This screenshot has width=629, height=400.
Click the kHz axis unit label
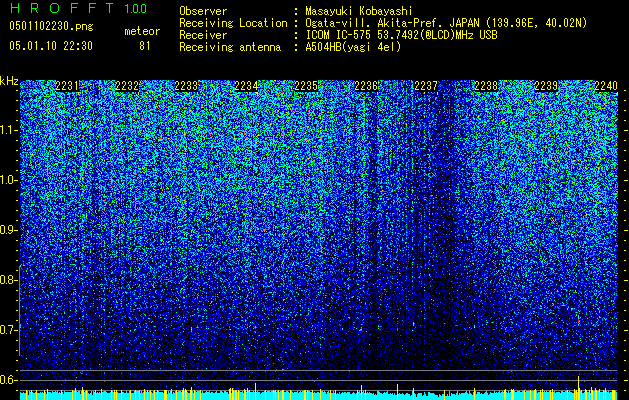point(9,81)
